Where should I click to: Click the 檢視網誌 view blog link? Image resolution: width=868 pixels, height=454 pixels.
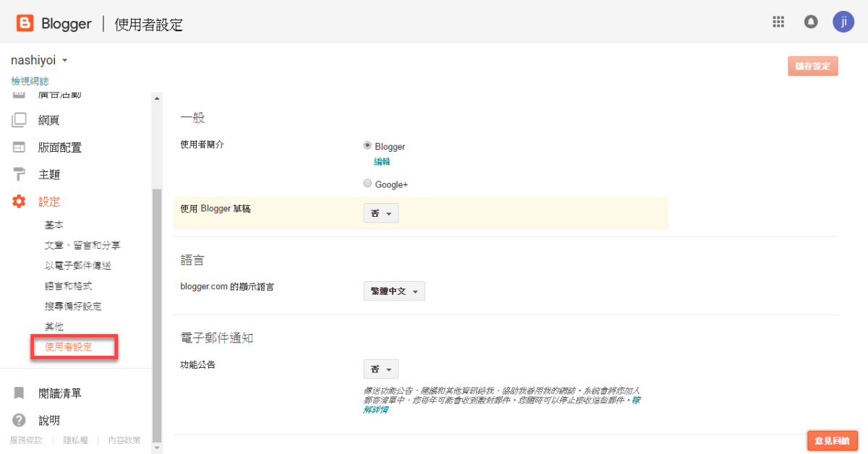click(x=30, y=81)
